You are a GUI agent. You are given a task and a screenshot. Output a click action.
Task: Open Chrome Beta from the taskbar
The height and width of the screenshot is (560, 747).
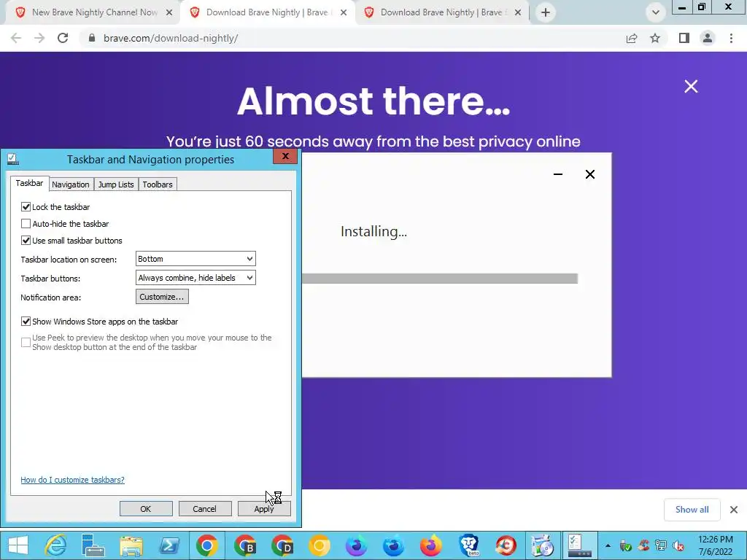(244, 545)
